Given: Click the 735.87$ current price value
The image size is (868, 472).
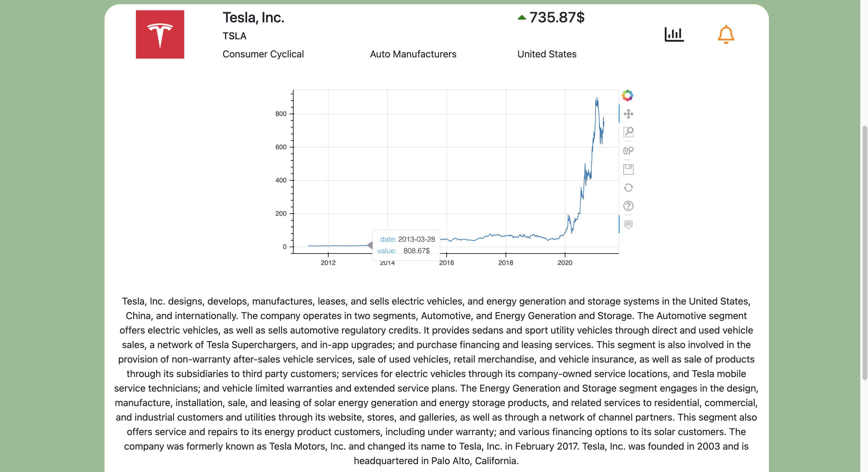Looking at the screenshot, I should pyautogui.click(x=557, y=18).
